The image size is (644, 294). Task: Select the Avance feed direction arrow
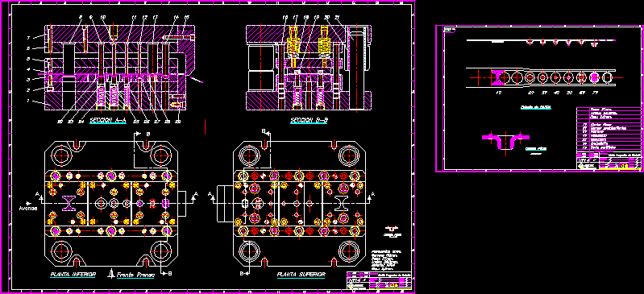29,203
